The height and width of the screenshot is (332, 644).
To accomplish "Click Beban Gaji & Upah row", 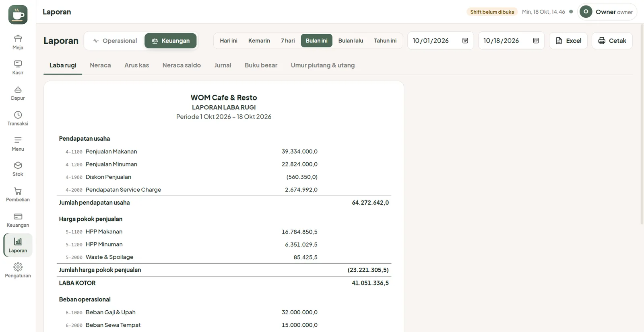I will point(224,312).
